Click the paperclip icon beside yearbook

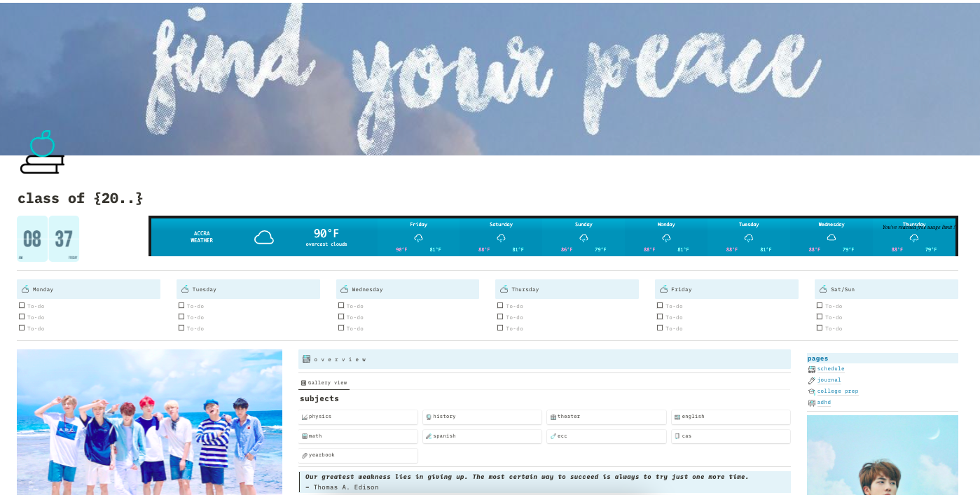click(x=303, y=454)
